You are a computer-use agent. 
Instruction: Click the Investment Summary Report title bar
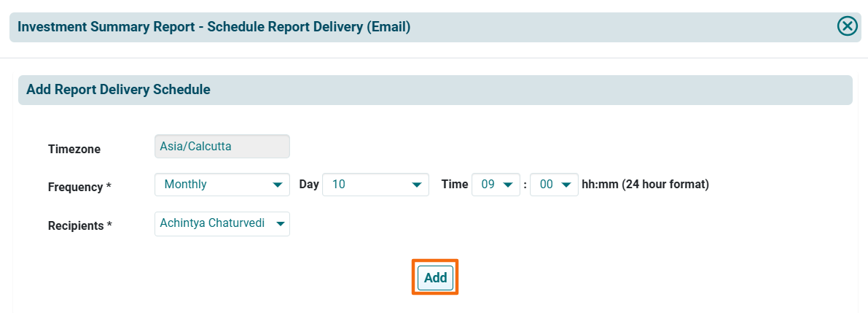pos(214,27)
